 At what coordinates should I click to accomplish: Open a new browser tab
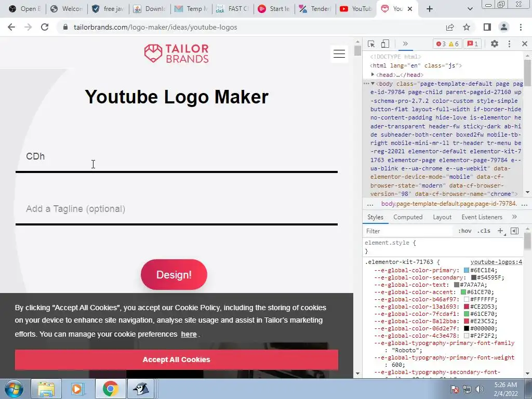pos(430,9)
